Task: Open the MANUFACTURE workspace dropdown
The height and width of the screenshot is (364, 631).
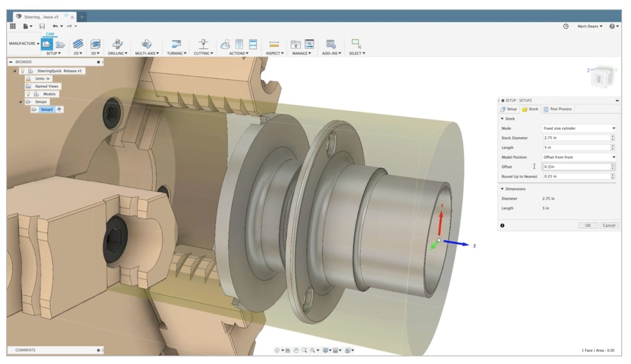Action: point(24,43)
